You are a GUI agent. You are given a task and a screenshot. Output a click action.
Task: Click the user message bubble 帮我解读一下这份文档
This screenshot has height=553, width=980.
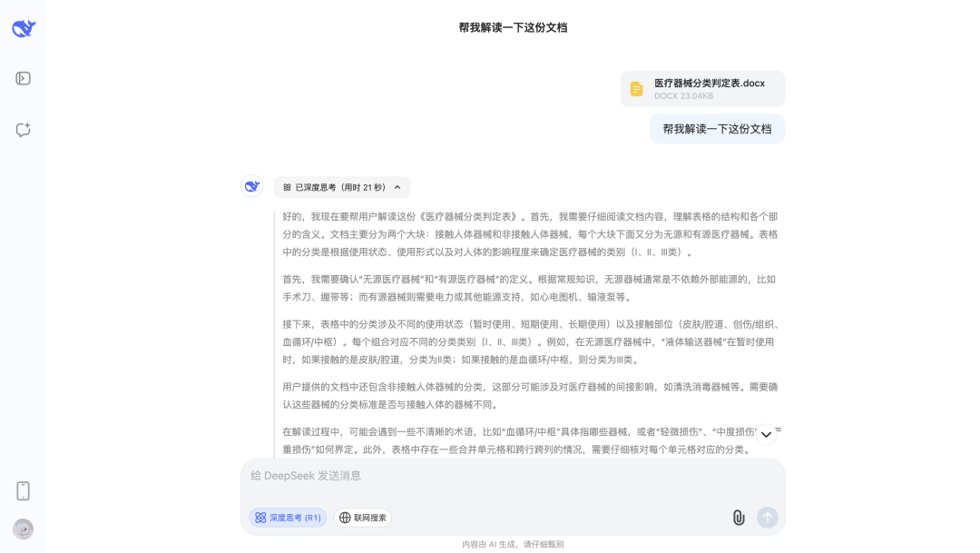pos(717,129)
